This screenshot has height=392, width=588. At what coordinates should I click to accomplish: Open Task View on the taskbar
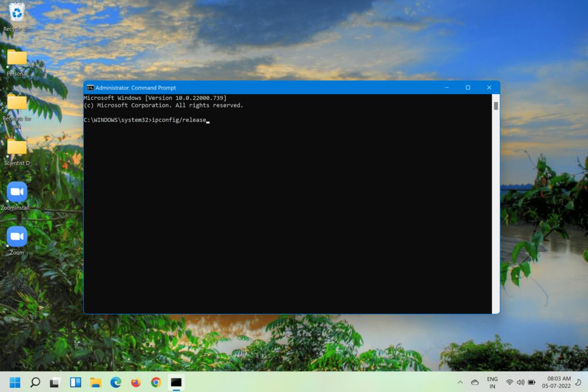(55, 382)
